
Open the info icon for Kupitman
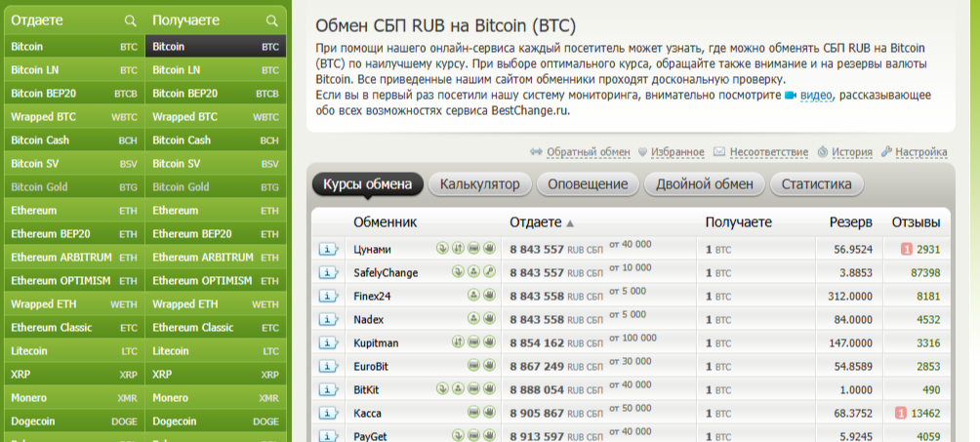click(x=328, y=342)
